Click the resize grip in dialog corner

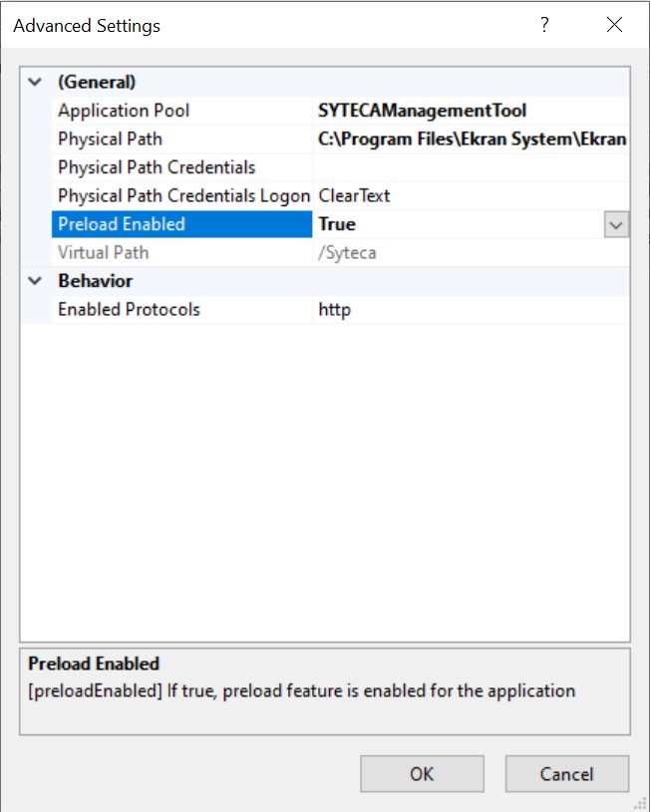641,803
